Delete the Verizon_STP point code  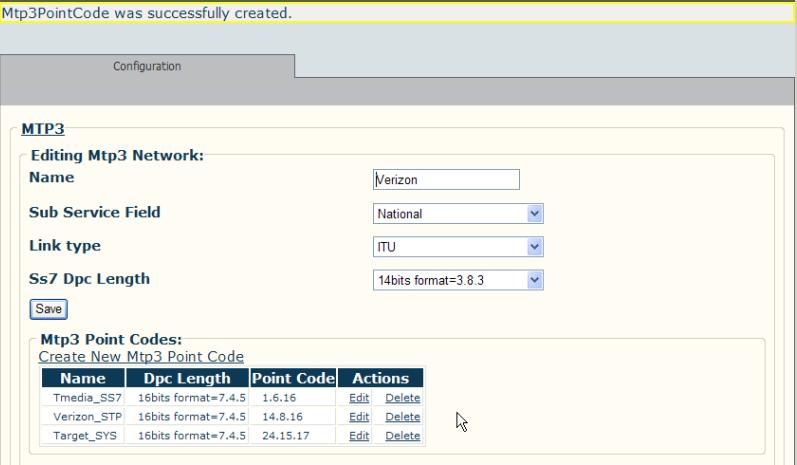coord(403,417)
